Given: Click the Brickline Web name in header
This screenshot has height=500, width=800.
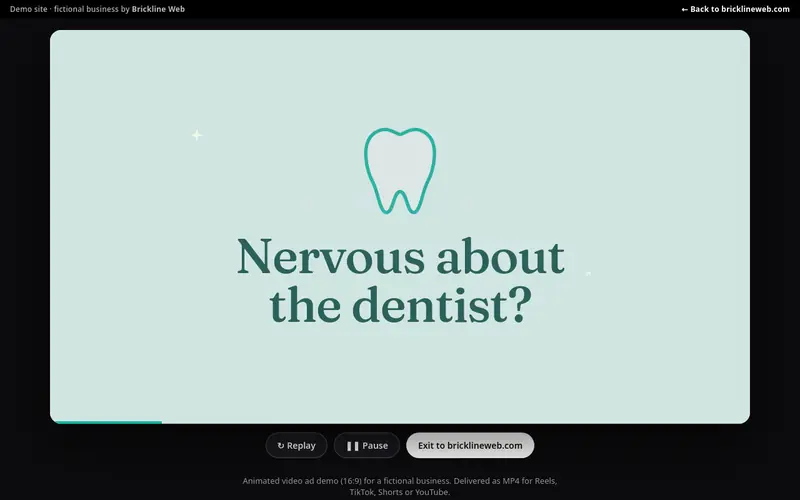Looking at the screenshot, I should 158,9.
